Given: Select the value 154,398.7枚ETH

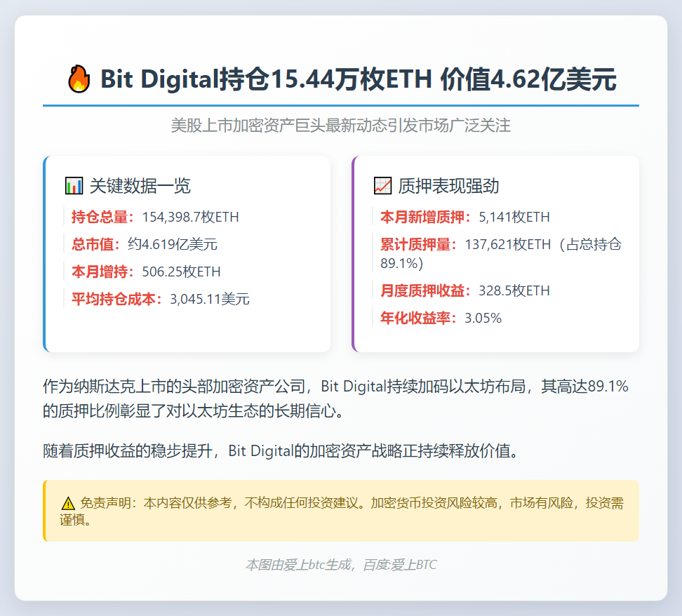Looking at the screenshot, I should click(x=191, y=217).
